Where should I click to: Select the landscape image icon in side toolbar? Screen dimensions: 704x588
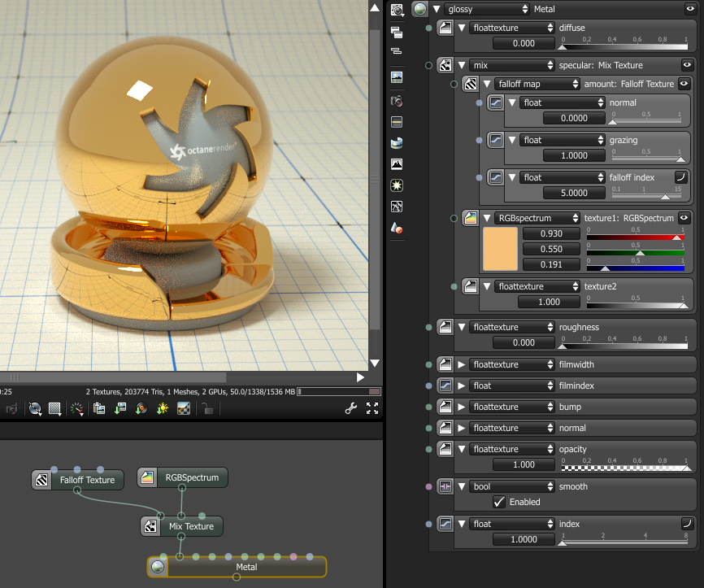point(397,77)
